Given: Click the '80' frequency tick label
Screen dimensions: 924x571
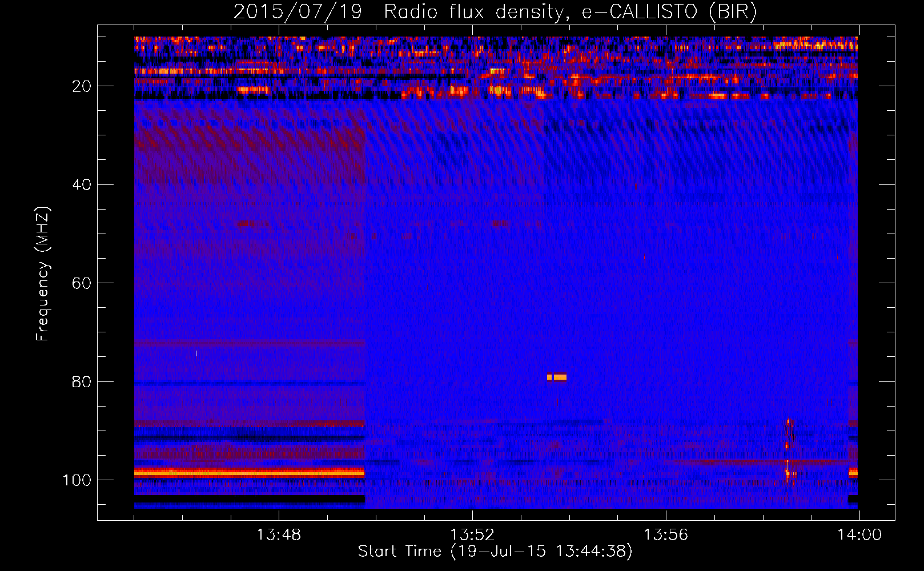Looking at the screenshot, I should [x=82, y=381].
